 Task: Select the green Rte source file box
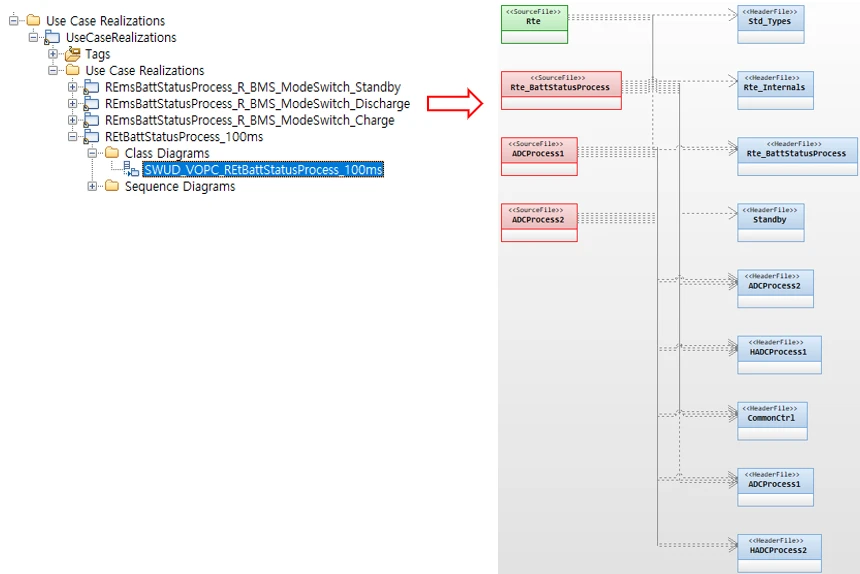point(534,24)
